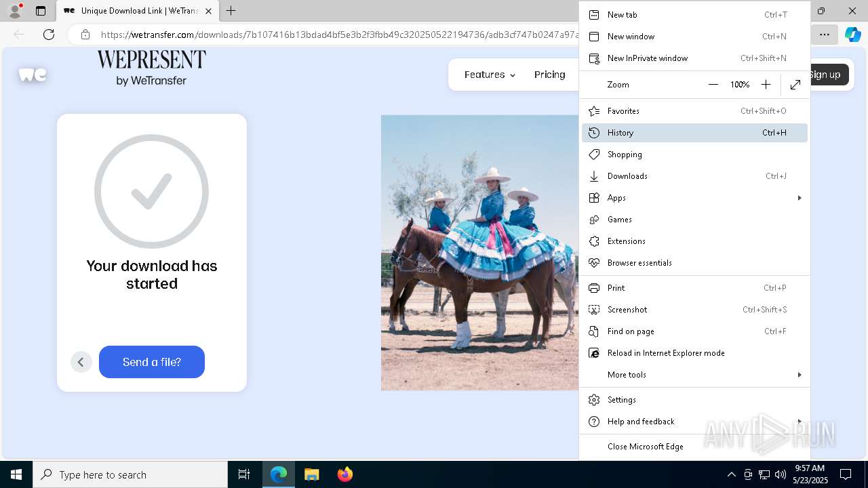
Task: Open Task View on the taskbar
Action: (244, 474)
